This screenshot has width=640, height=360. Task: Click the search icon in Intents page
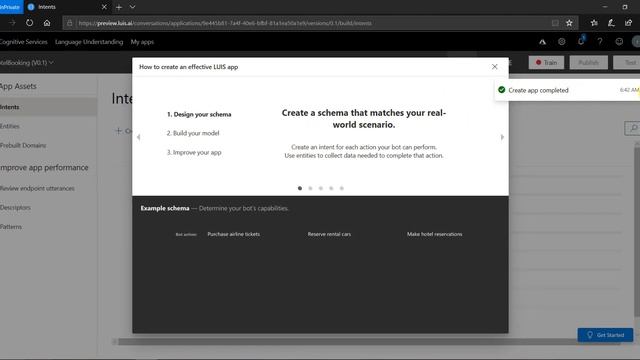tap(633, 128)
